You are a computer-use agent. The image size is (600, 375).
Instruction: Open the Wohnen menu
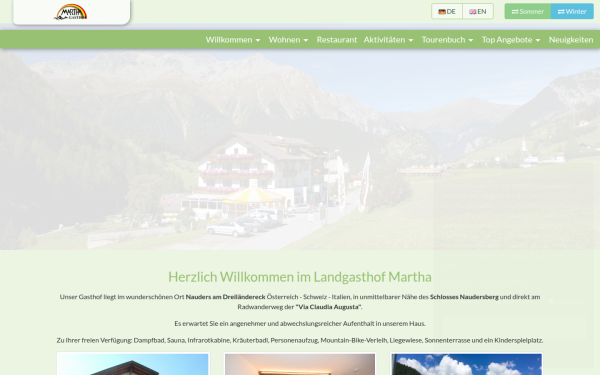coord(288,40)
